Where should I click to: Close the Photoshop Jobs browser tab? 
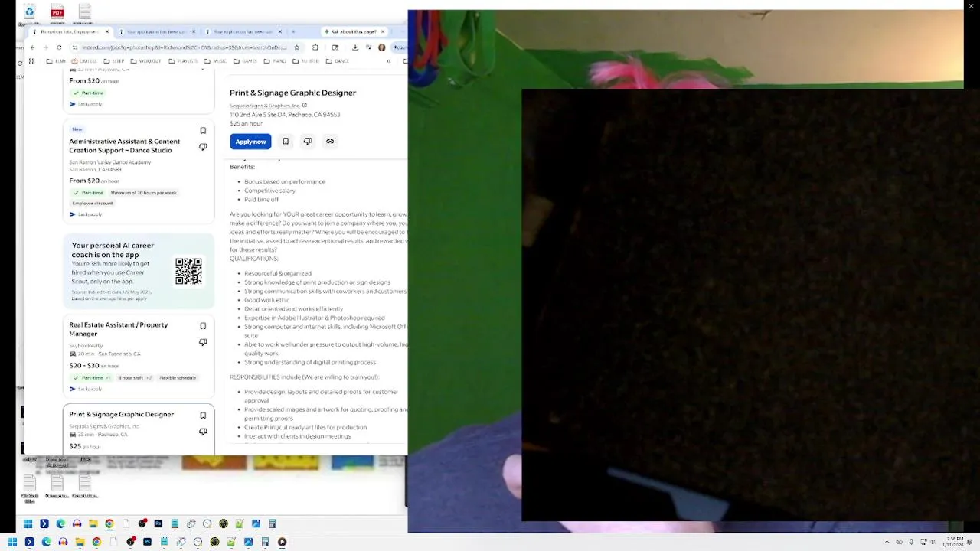[x=107, y=32]
